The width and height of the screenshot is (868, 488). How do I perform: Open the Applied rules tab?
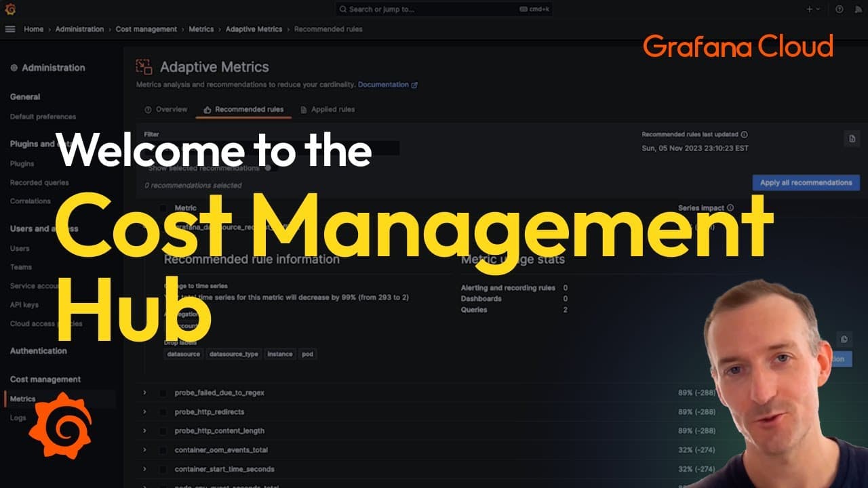(328, 109)
